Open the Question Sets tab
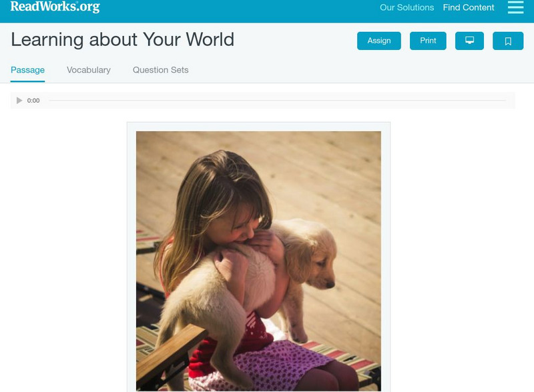Image resolution: width=534 pixels, height=392 pixels. (x=160, y=70)
